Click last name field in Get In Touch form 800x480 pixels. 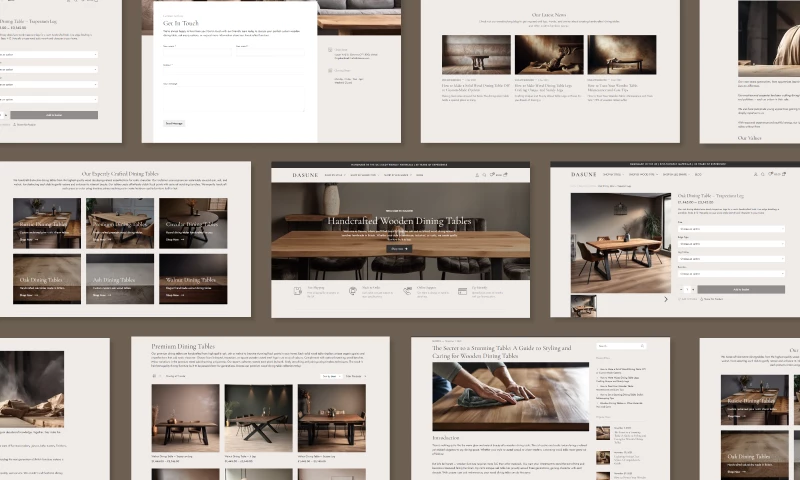click(x=270, y=52)
